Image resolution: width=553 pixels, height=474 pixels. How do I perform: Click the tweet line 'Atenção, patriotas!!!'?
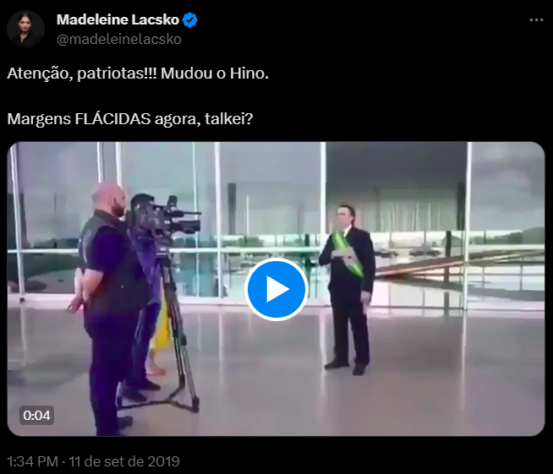click(x=82, y=73)
